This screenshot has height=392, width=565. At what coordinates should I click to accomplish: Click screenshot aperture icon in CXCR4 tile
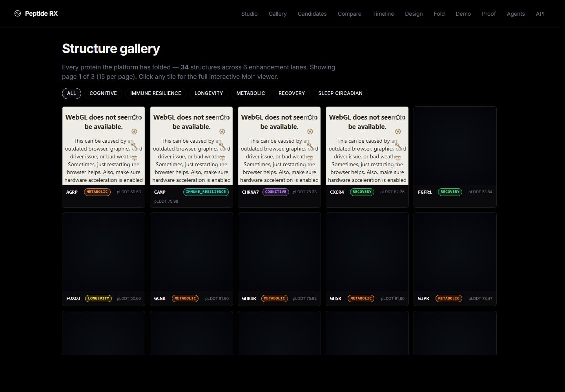(x=398, y=131)
